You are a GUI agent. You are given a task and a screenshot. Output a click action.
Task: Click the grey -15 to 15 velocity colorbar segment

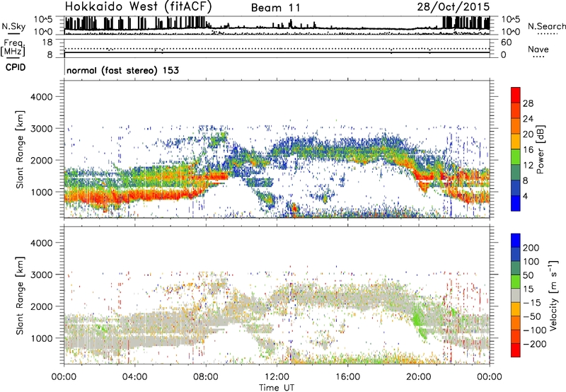(516, 295)
